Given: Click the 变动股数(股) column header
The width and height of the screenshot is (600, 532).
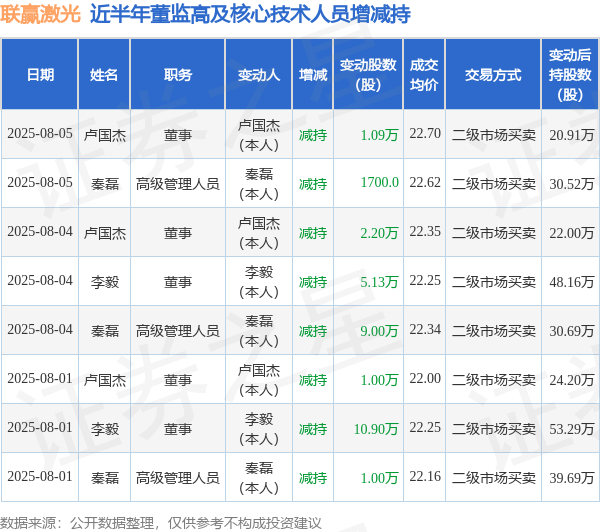Looking at the screenshot, I should click(368, 75).
